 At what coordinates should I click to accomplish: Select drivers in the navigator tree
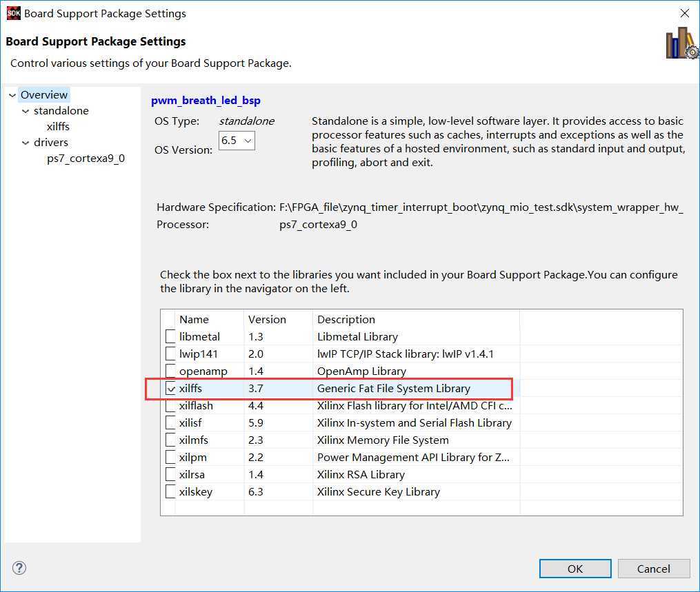51,142
